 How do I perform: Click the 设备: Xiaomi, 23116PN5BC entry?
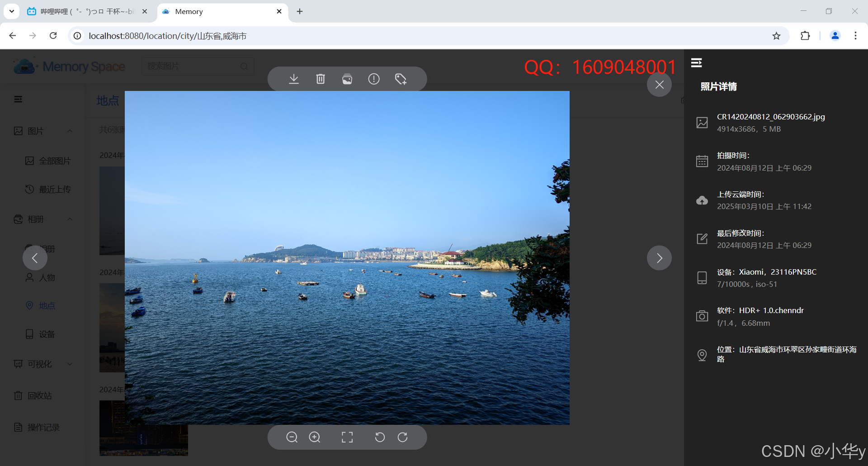[x=767, y=272]
